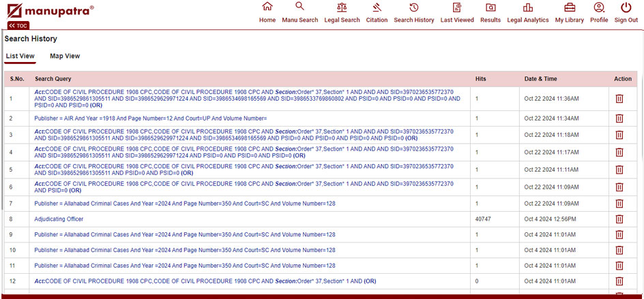Viewport: 644px width, 299px height.
Task: Open Last Viewed icon
Action: (456, 7)
